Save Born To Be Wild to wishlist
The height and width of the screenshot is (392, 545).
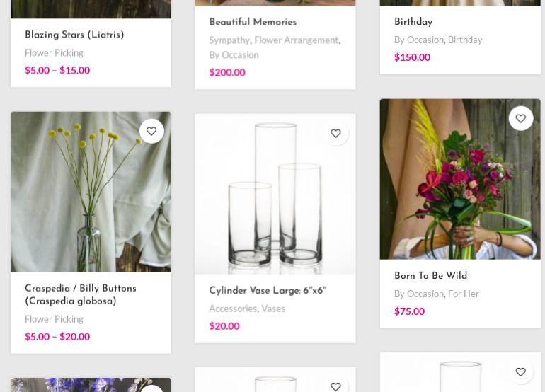coord(520,118)
